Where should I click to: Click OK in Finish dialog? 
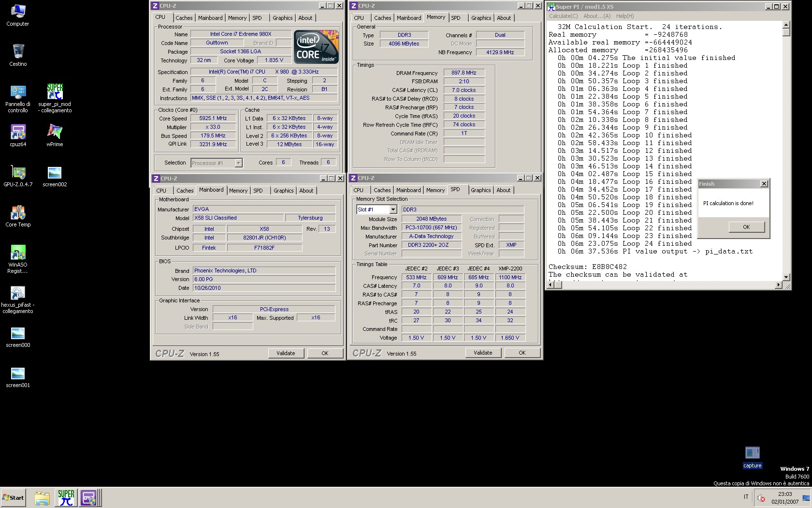746,227
